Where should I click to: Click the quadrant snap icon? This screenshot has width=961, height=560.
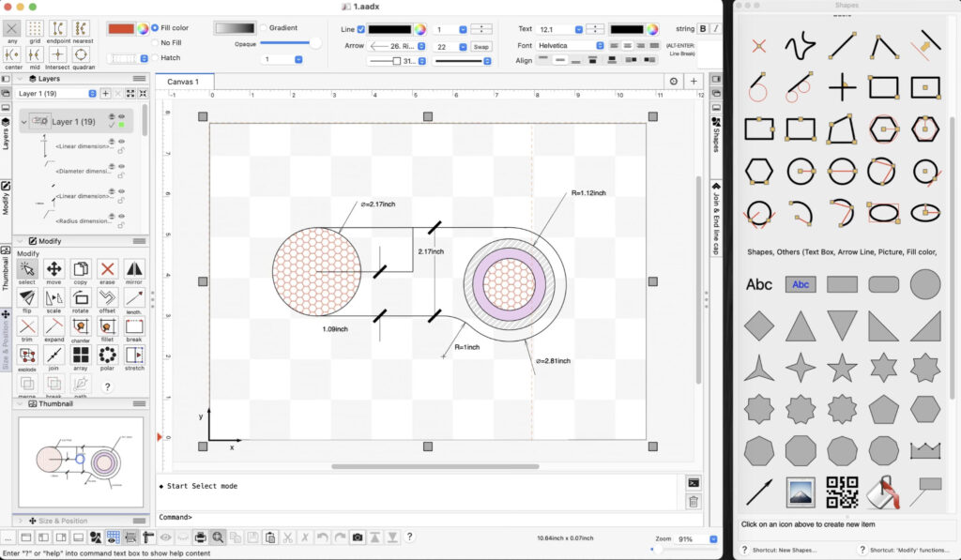pyautogui.click(x=81, y=53)
